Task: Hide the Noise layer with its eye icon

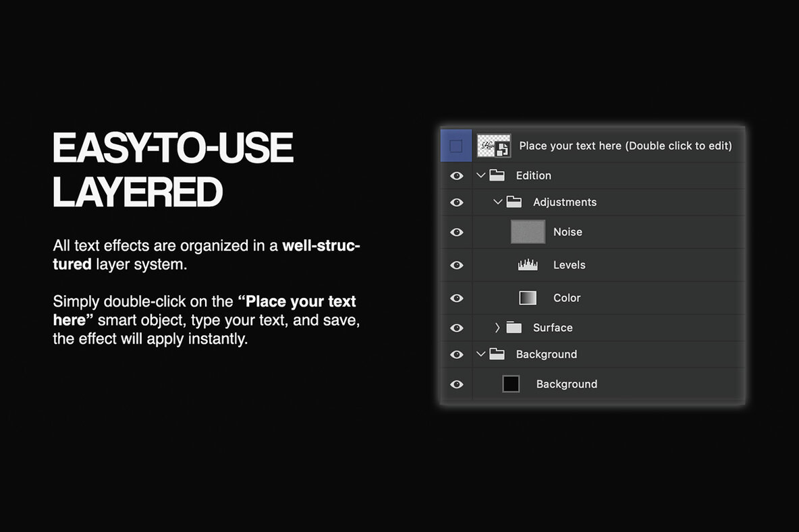Action: [x=457, y=232]
